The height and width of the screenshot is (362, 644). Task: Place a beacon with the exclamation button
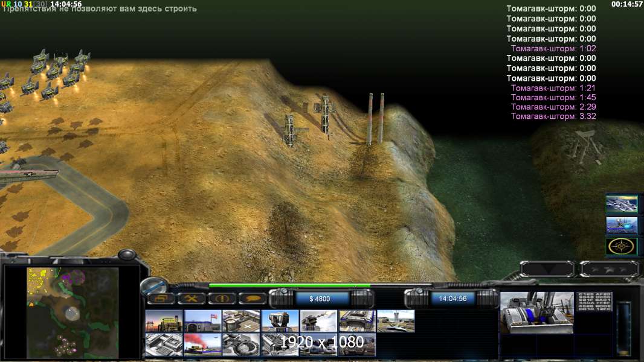point(222,299)
